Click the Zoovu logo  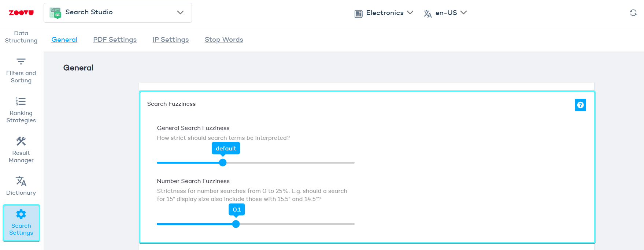pyautogui.click(x=21, y=13)
